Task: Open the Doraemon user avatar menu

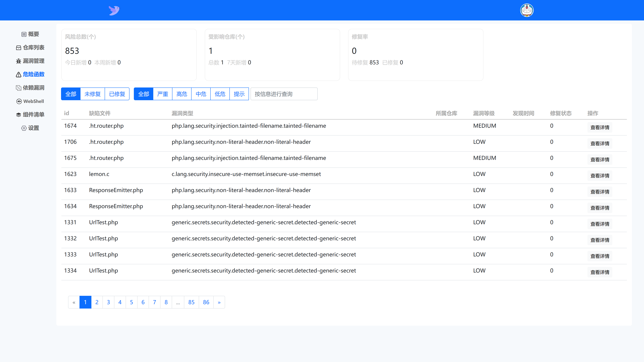Action: click(x=527, y=10)
